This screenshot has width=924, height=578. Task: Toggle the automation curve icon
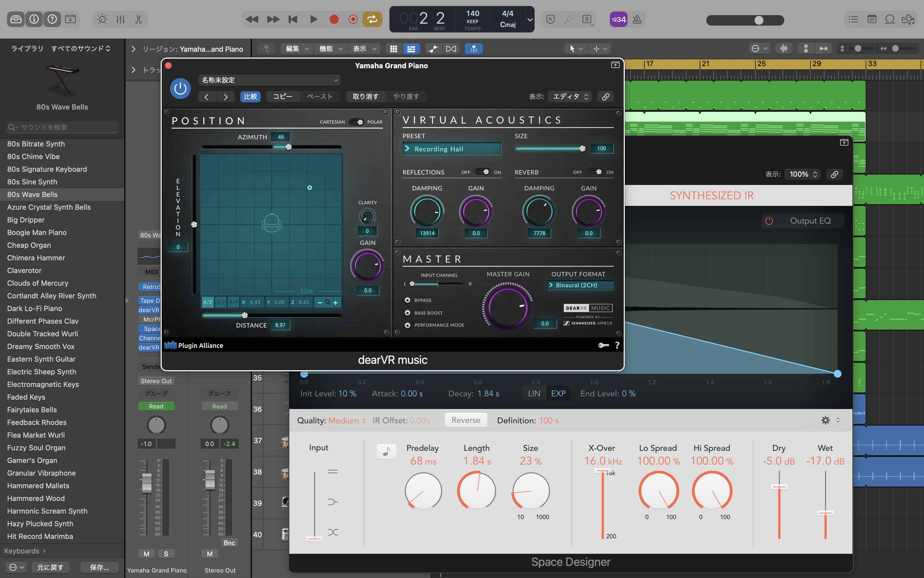coord(433,49)
